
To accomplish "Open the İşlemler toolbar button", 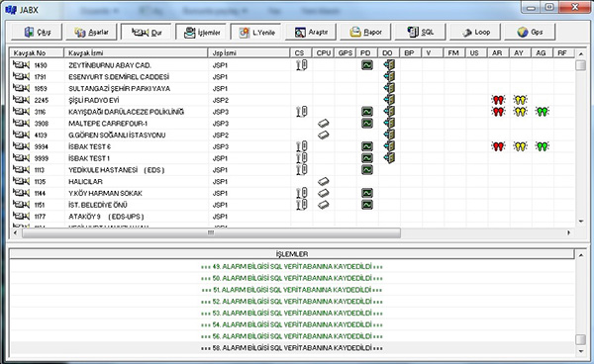I will pos(201,33).
